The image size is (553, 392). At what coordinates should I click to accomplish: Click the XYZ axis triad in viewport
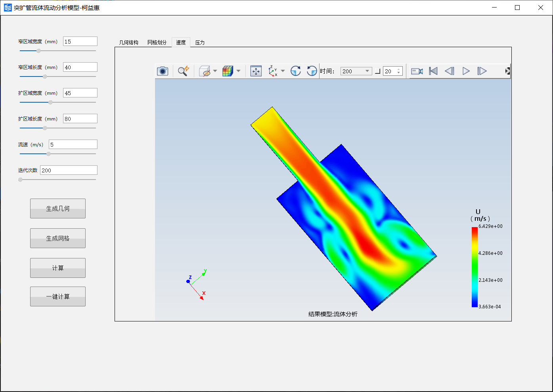click(x=197, y=284)
